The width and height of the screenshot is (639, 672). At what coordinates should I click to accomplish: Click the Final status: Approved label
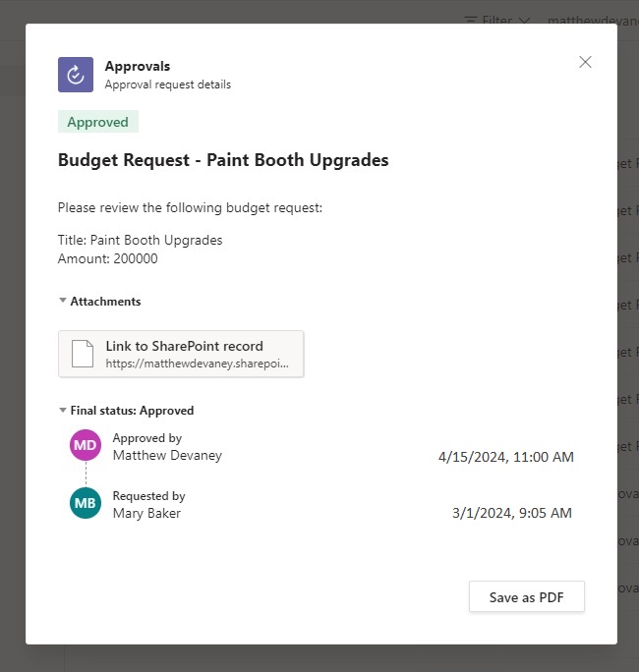(132, 411)
